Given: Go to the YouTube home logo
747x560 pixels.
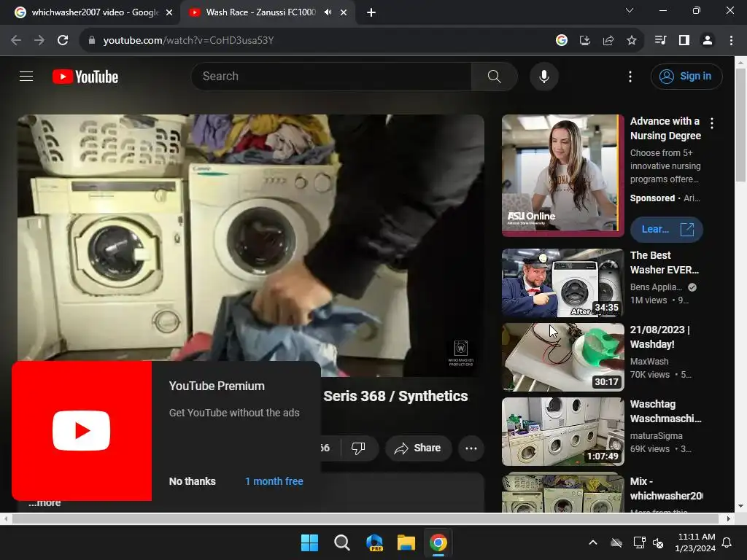Looking at the screenshot, I should (85, 77).
